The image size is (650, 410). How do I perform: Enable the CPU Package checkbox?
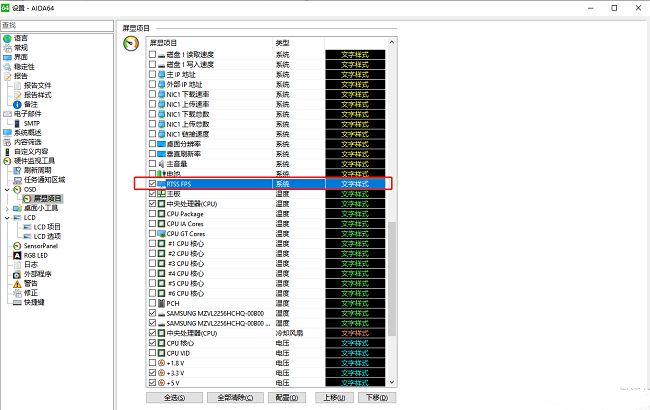(x=153, y=213)
